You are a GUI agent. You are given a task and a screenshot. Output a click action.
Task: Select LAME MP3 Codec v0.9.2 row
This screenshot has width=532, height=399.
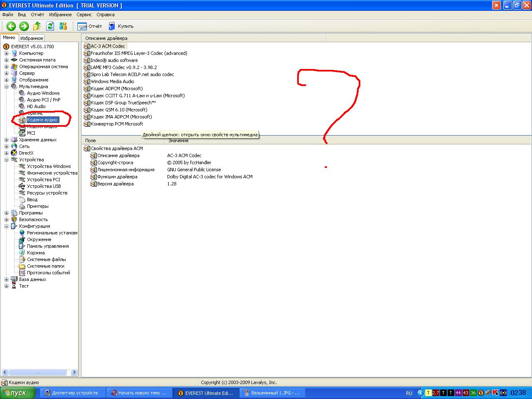[123, 67]
